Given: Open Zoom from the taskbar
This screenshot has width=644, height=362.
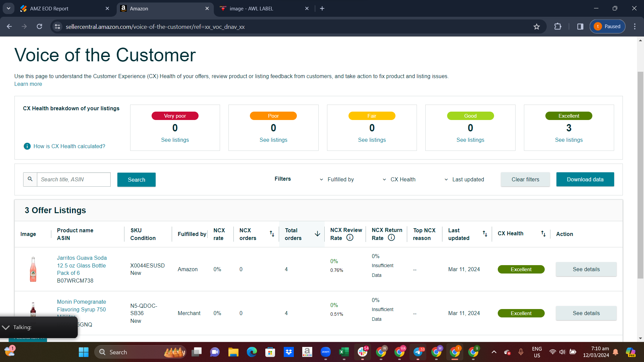Looking at the screenshot, I should 325,352.
